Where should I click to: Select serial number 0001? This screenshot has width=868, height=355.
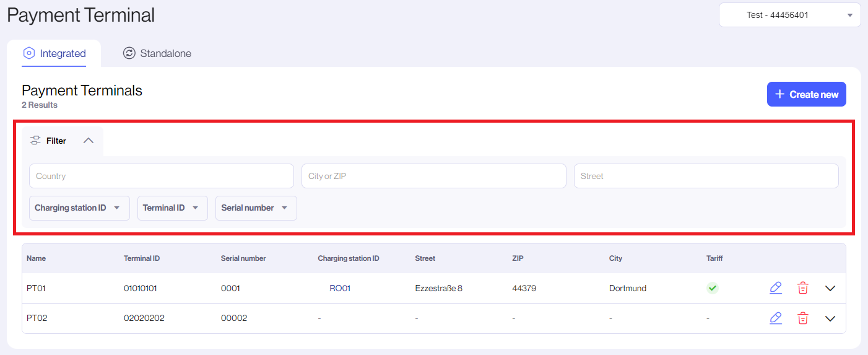[x=230, y=288]
